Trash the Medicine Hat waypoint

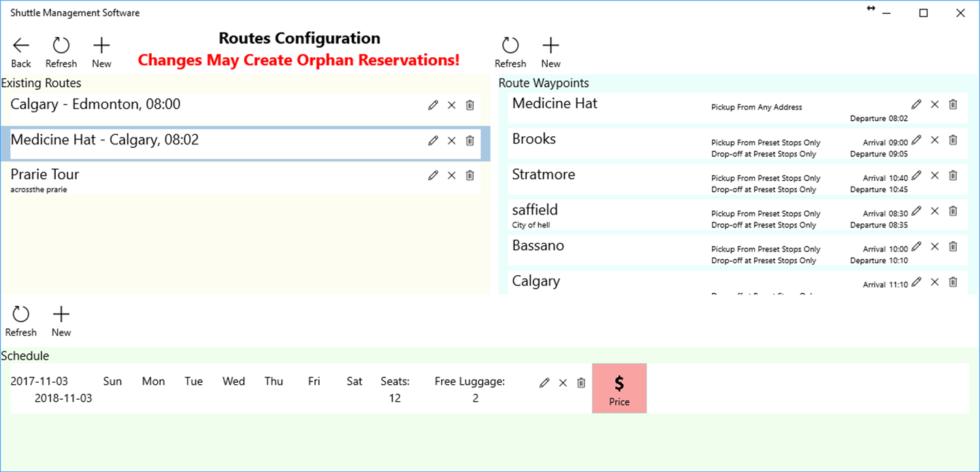[x=953, y=105]
